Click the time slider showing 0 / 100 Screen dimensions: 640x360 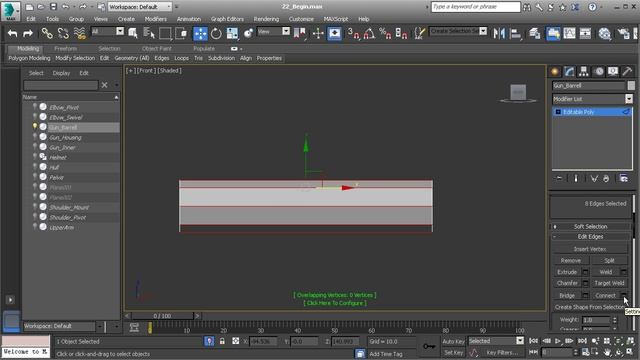(x=162, y=316)
